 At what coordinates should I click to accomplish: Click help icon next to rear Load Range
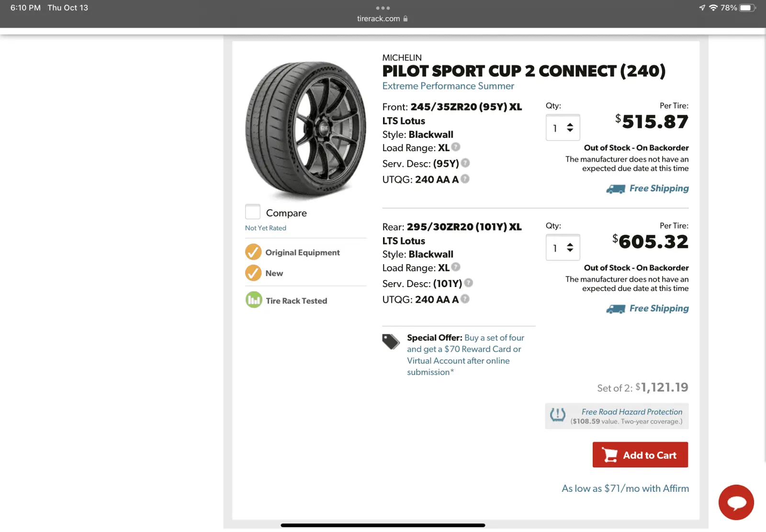(x=456, y=267)
